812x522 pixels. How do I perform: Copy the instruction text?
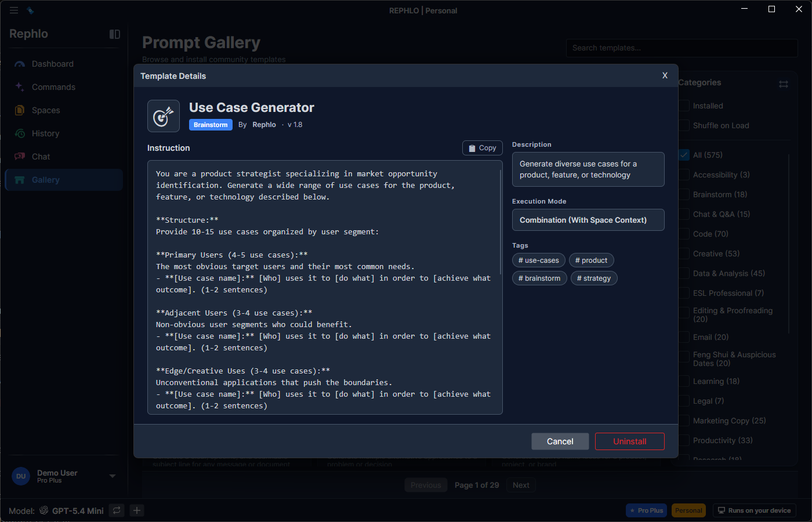click(483, 148)
